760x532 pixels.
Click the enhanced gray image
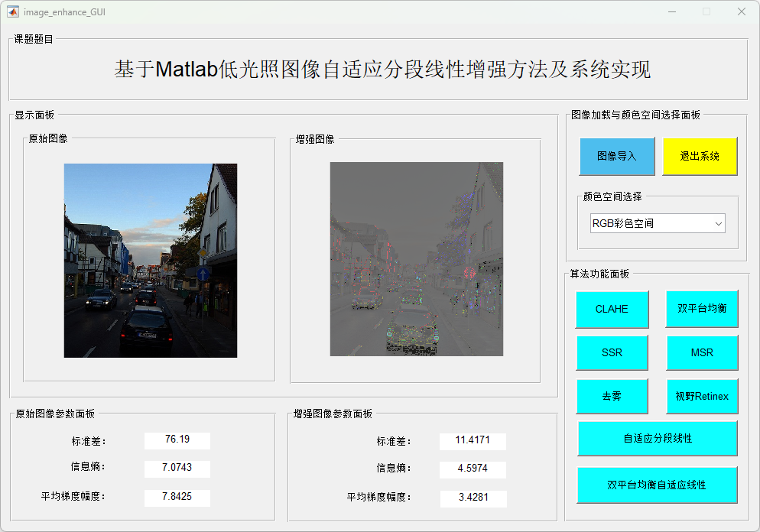click(x=416, y=258)
